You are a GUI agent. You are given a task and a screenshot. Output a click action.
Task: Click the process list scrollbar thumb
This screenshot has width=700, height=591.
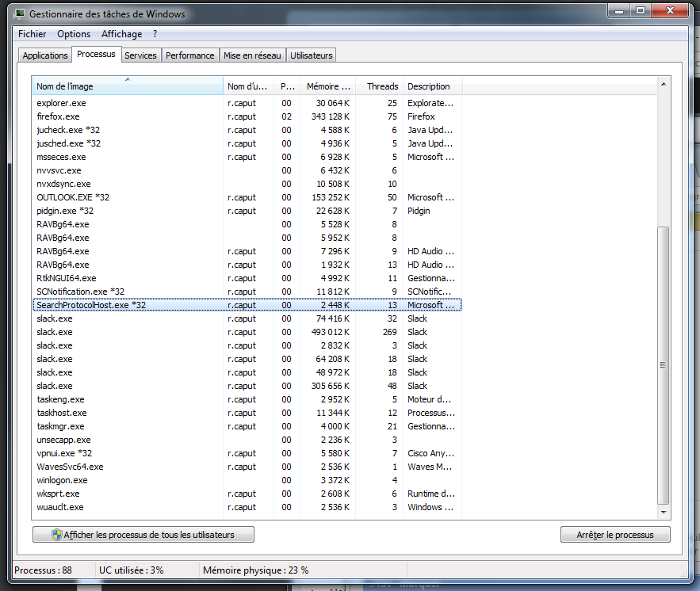664,365
